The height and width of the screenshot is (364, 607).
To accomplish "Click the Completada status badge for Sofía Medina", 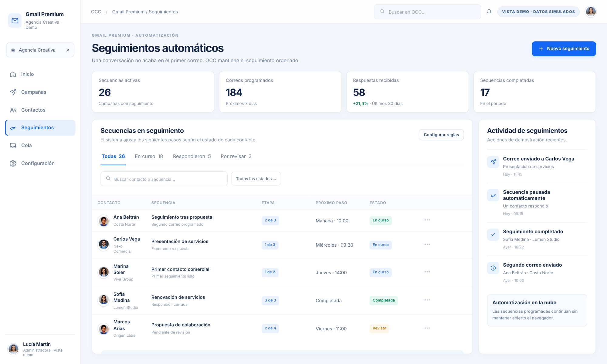I will pos(384,300).
